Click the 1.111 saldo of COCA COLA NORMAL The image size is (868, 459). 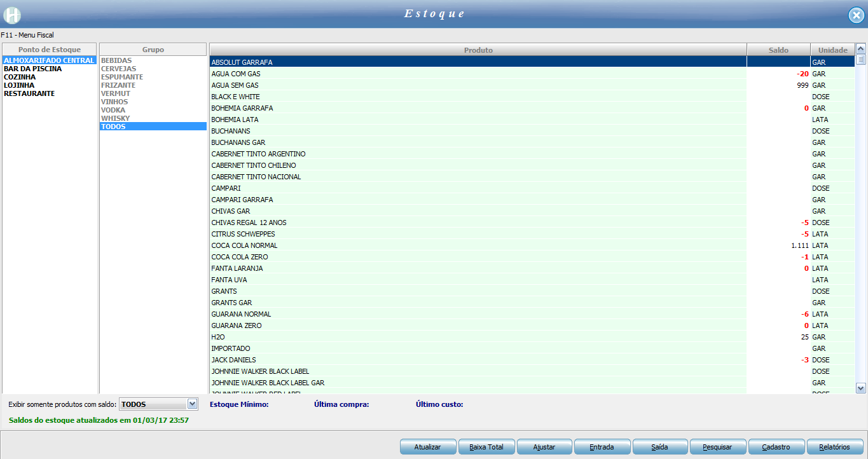click(800, 245)
